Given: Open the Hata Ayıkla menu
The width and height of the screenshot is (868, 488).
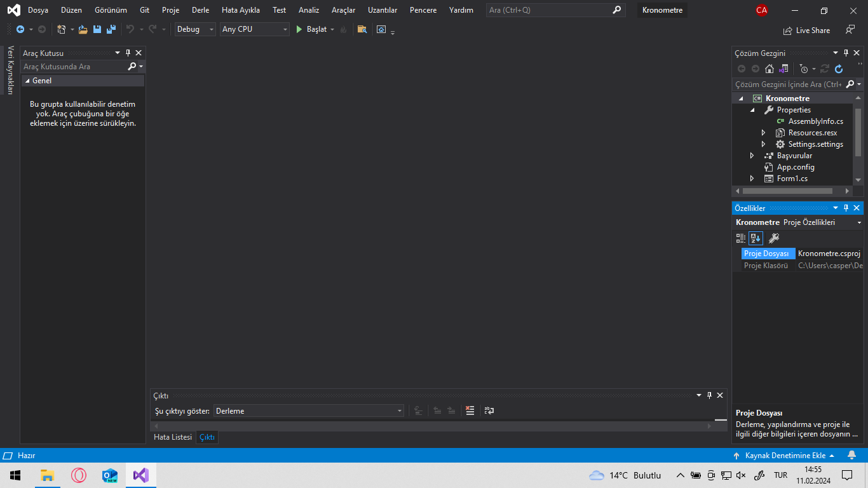Looking at the screenshot, I should [x=241, y=10].
